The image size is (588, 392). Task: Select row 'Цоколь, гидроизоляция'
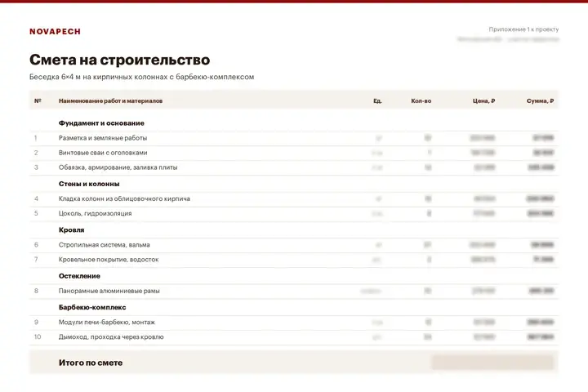(x=294, y=213)
